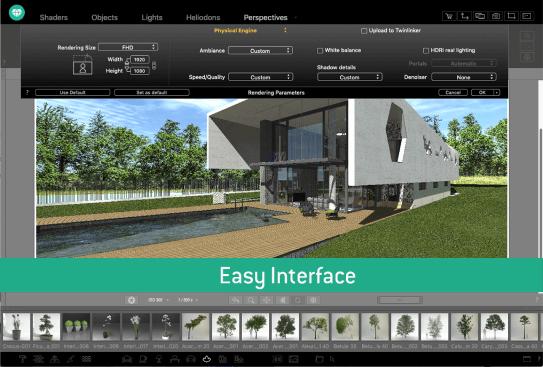Open the shopping cart media store icon
Screen dimensions: 543x367
(x=449, y=16)
